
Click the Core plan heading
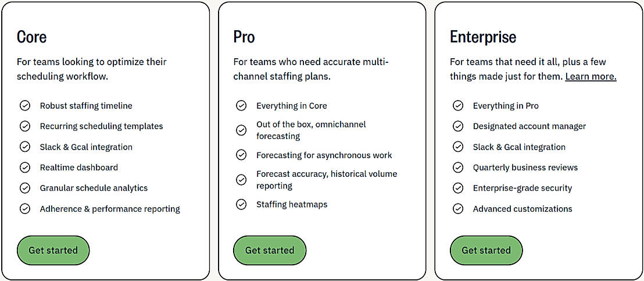point(31,37)
